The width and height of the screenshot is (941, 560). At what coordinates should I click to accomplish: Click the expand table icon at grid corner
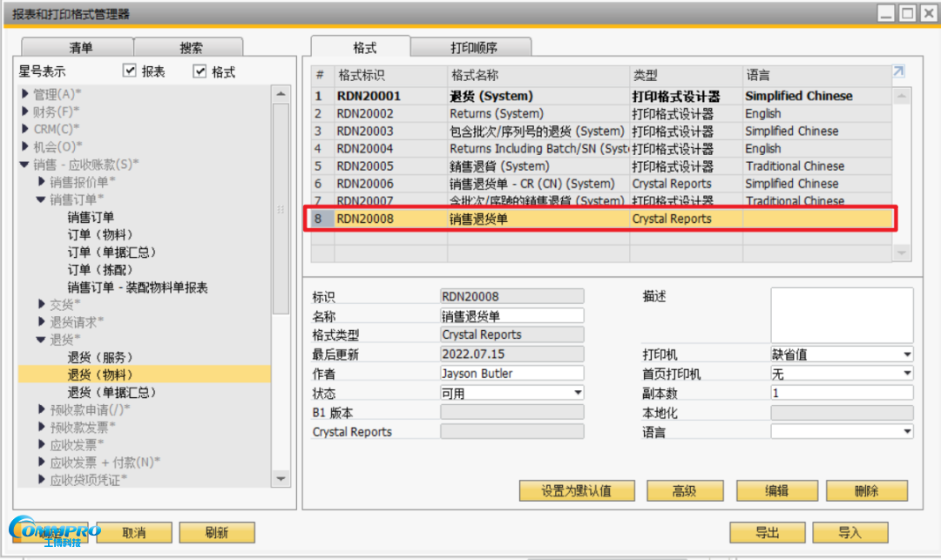tap(898, 72)
